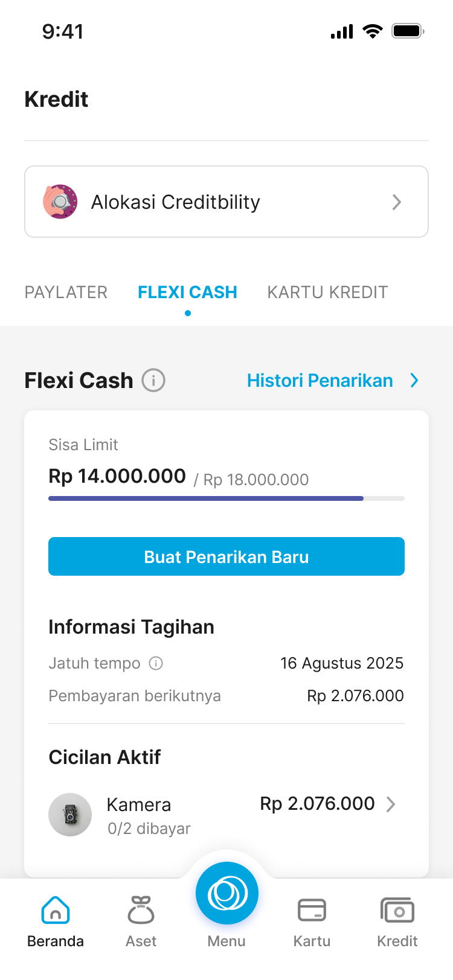Tap the Sisa Limit progress bar

click(x=226, y=498)
